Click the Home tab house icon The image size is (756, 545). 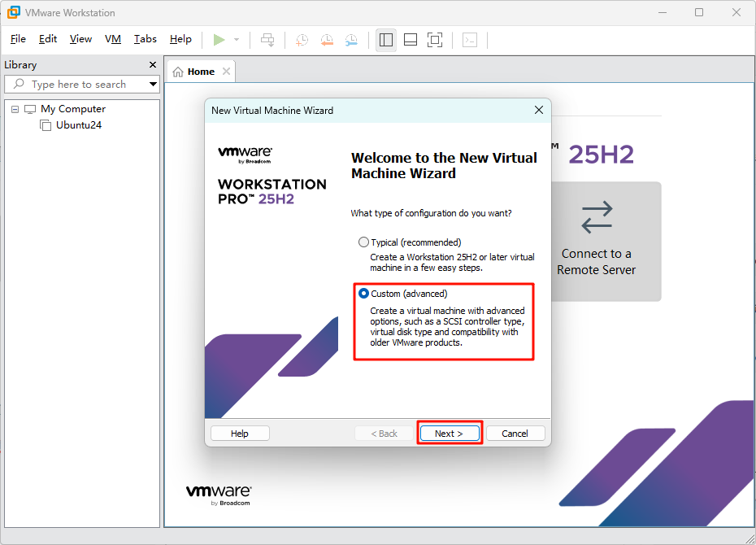(x=178, y=72)
